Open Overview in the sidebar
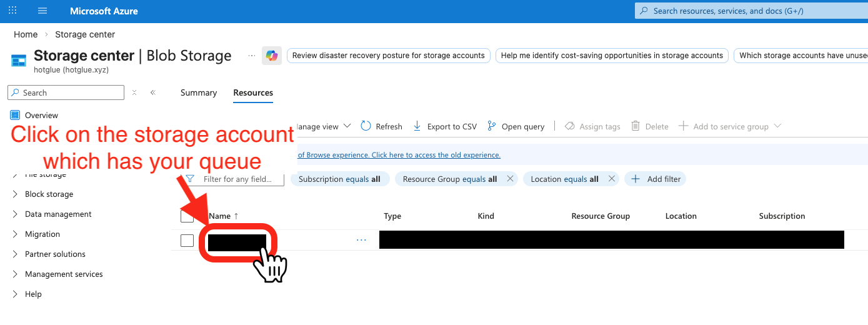 [41, 115]
